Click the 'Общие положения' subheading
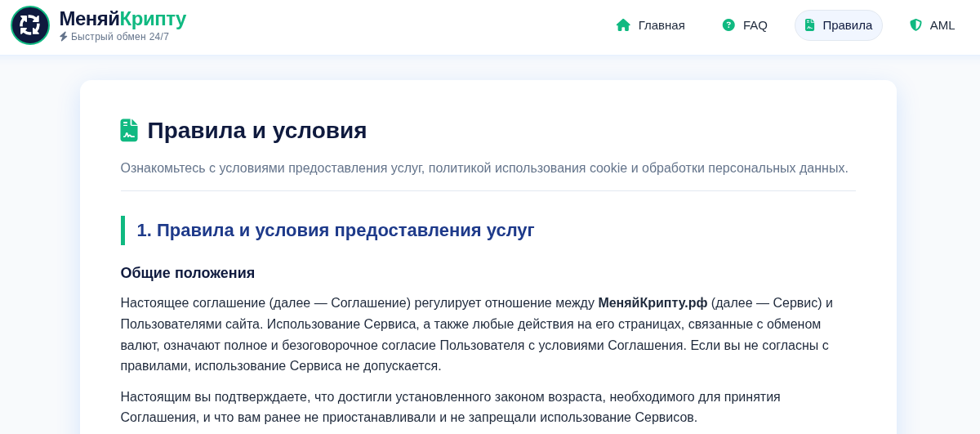The image size is (980, 434). 188,273
